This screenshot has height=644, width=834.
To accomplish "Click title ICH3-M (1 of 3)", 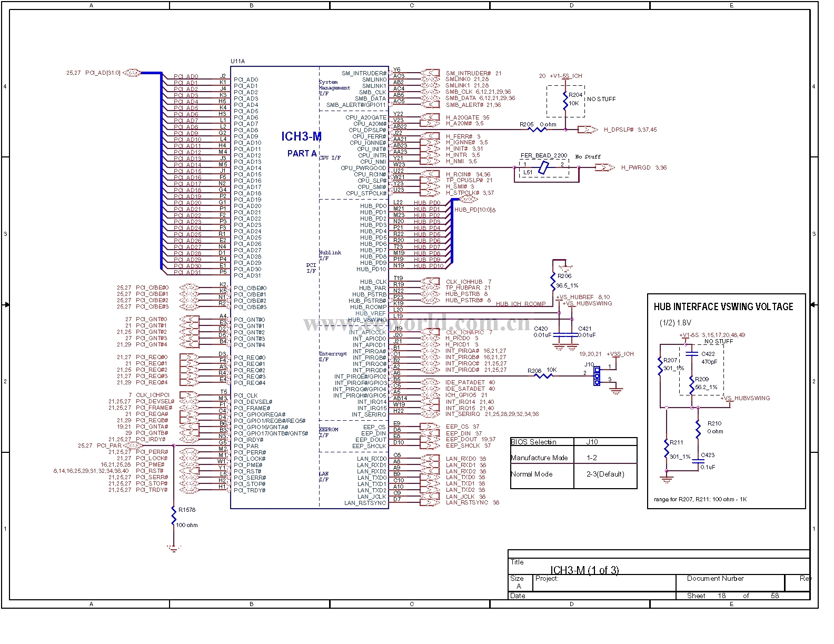I will 584,570.
